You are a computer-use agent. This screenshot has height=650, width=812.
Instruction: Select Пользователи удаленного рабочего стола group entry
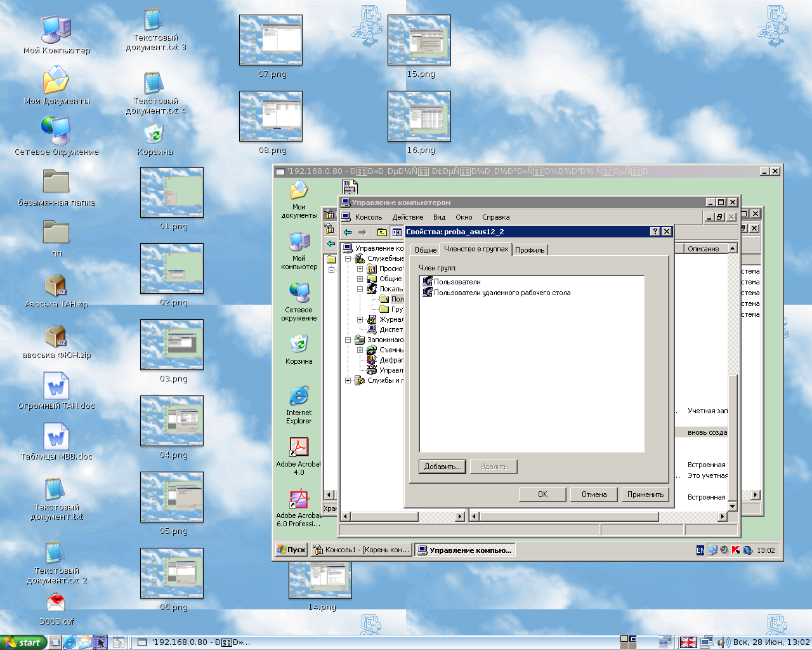[x=501, y=293]
